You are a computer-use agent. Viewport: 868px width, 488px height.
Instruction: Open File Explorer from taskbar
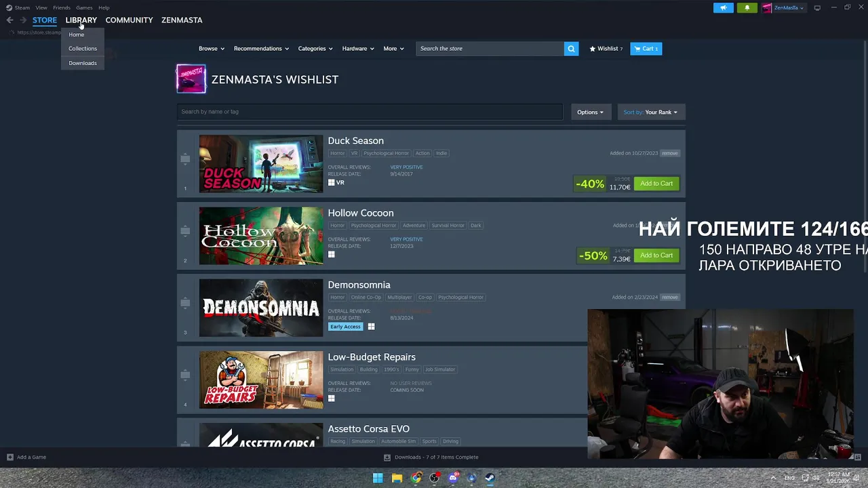coord(397,478)
